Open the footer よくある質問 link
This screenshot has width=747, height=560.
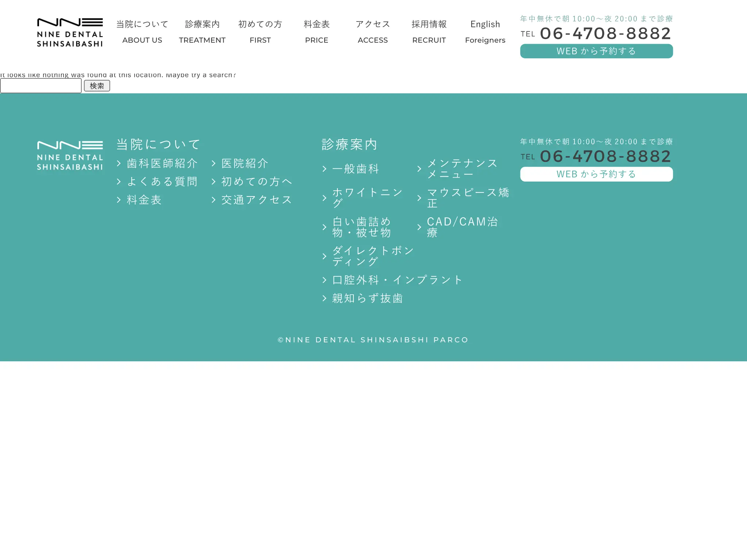tap(162, 182)
